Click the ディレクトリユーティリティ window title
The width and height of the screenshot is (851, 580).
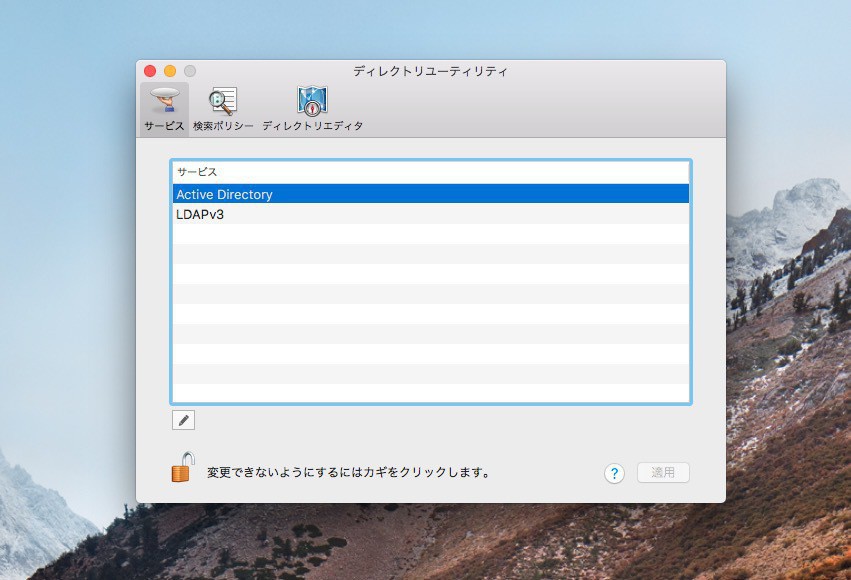(x=430, y=71)
